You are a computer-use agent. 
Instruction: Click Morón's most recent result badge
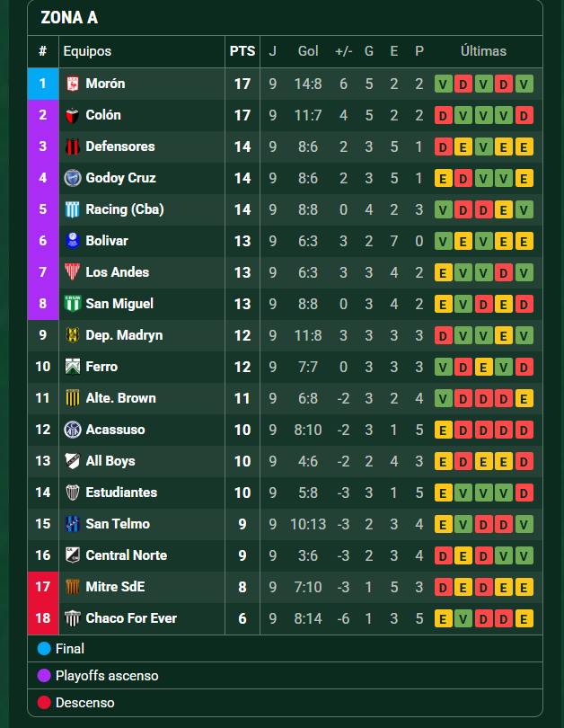click(524, 84)
